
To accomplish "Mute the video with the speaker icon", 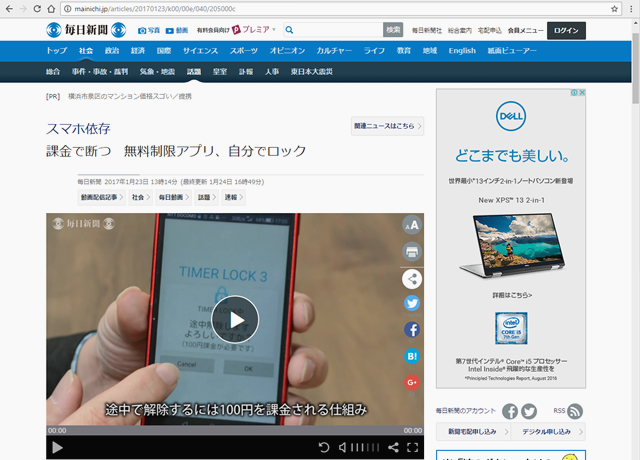I will [343, 447].
